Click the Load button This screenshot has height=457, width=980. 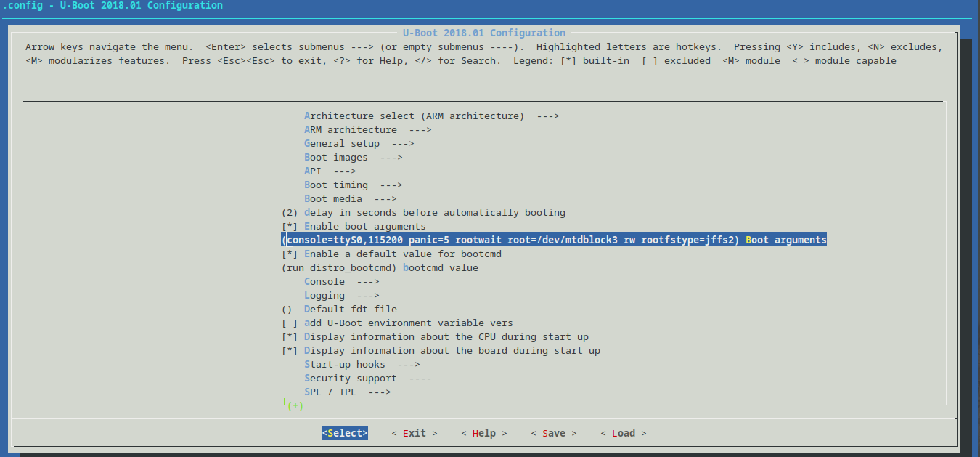624,433
